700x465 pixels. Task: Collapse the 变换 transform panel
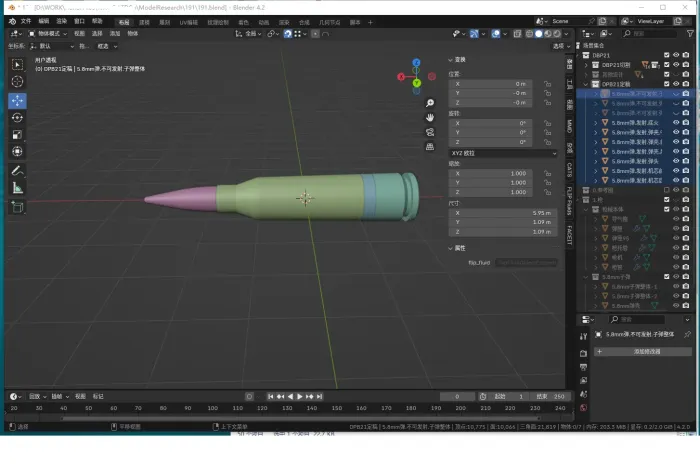[x=460, y=59]
